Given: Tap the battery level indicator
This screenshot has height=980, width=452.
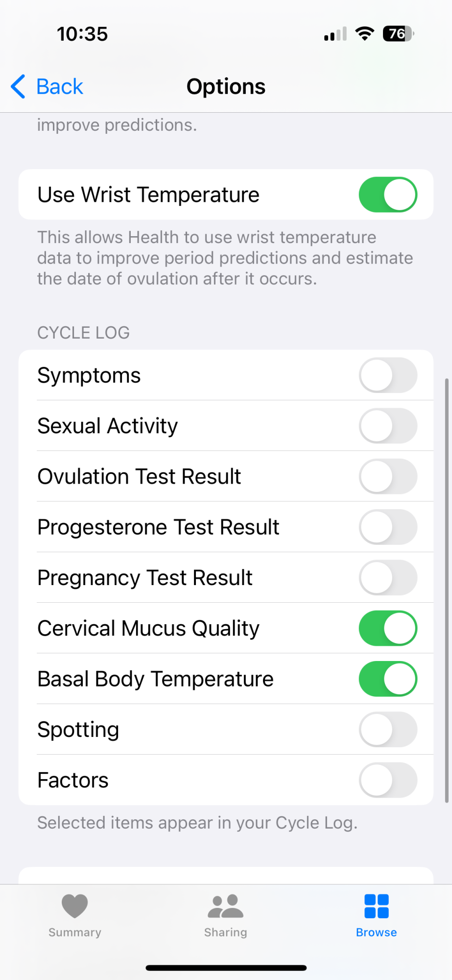Looking at the screenshot, I should click(x=398, y=34).
